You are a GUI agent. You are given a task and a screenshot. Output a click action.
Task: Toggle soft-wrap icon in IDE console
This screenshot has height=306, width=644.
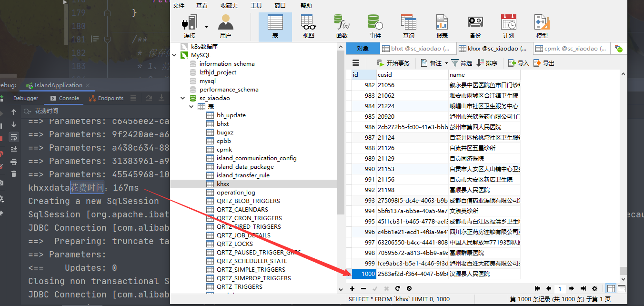[14, 137]
